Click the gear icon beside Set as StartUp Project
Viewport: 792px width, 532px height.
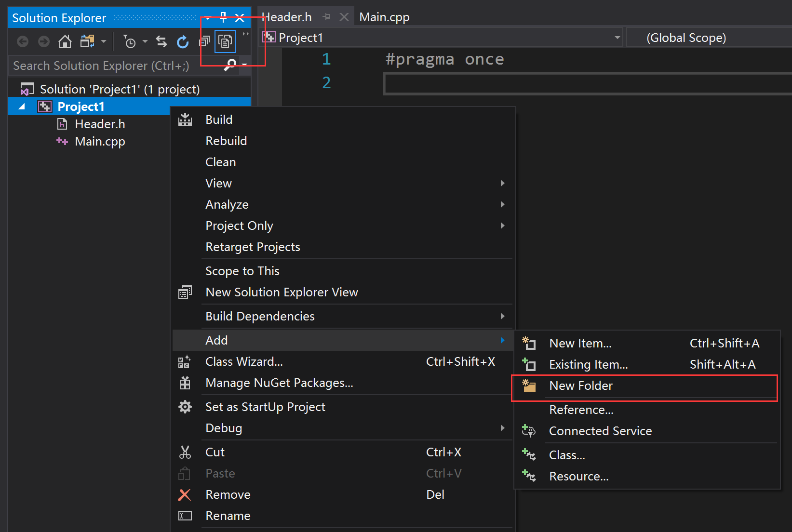[185, 407]
